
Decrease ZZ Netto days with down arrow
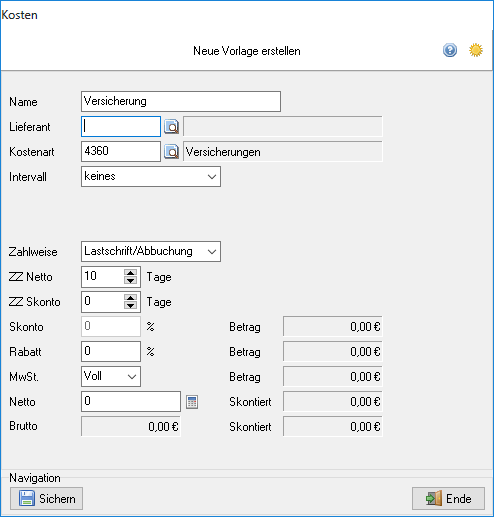(x=130, y=280)
